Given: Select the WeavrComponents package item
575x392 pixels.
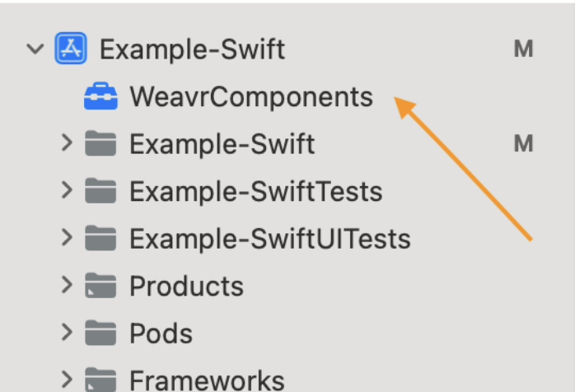Looking at the screenshot, I should [251, 97].
